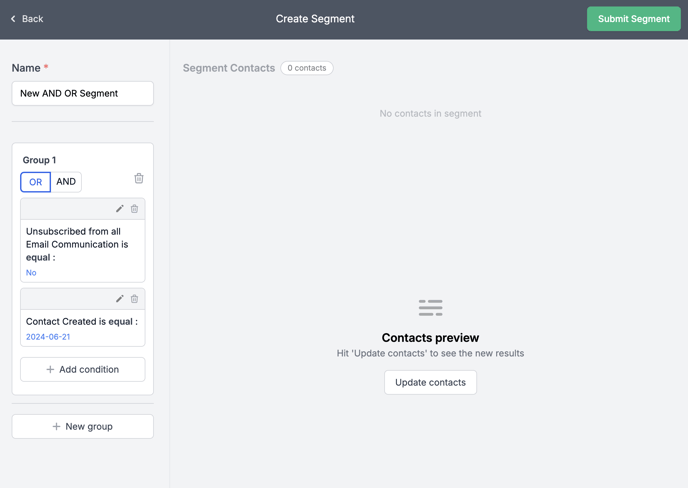
Task: Remove the Contact Created condition trash icon
Action: 134,299
